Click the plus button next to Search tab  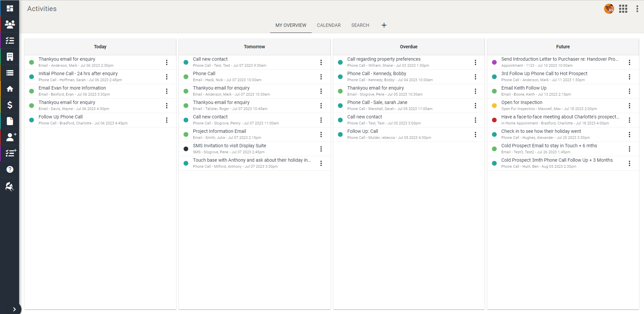pyautogui.click(x=384, y=25)
